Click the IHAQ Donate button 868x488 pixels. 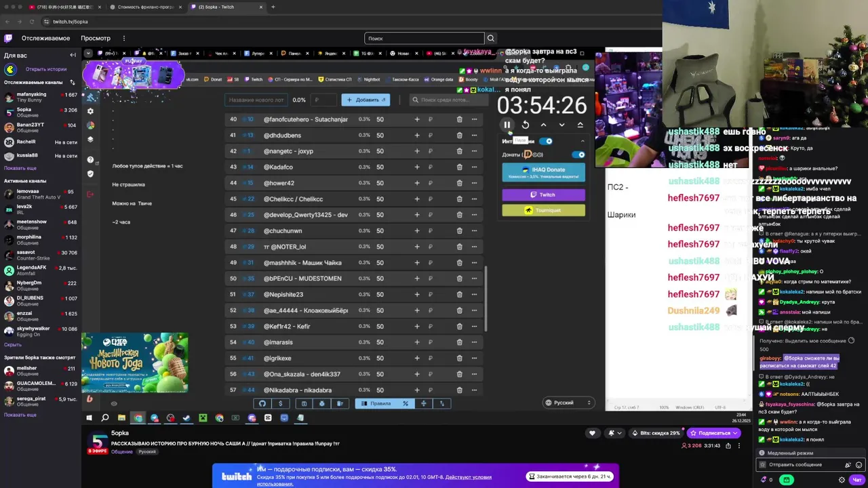click(543, 172)
